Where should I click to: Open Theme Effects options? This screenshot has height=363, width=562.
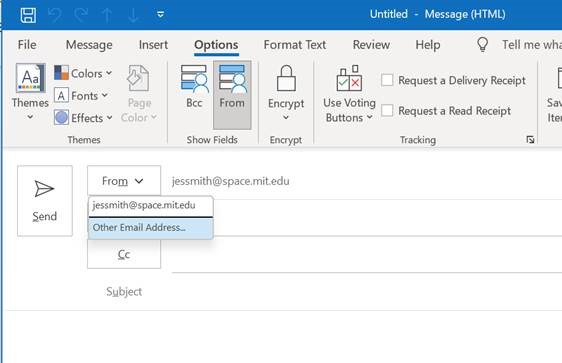pyautogui.click(x=83, y=118)
